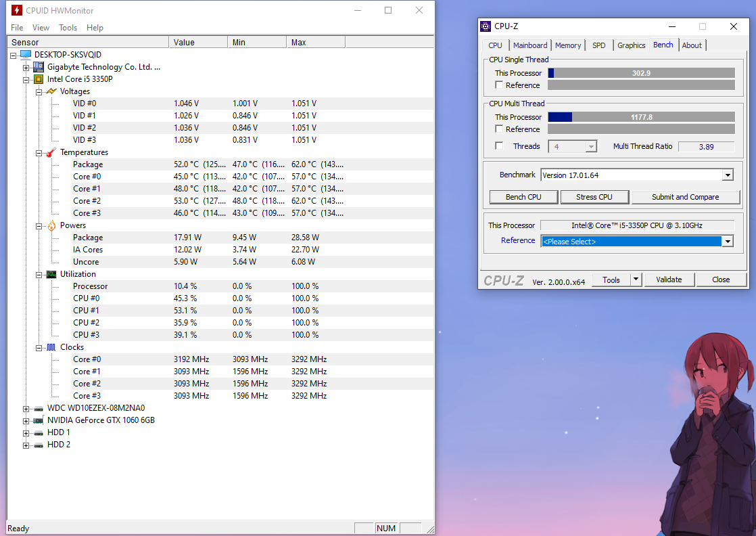Enable Reference checkbox under CPU Multi Thread
The height and width of the screenshot is (536, 756).
click(x=499, y=129)
